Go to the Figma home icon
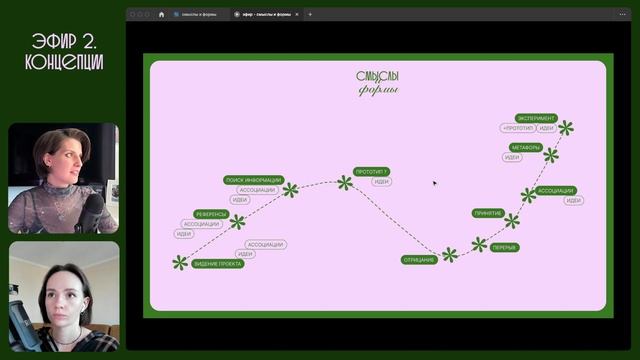Viewport: 640px width, 360px height. point(161,14)
